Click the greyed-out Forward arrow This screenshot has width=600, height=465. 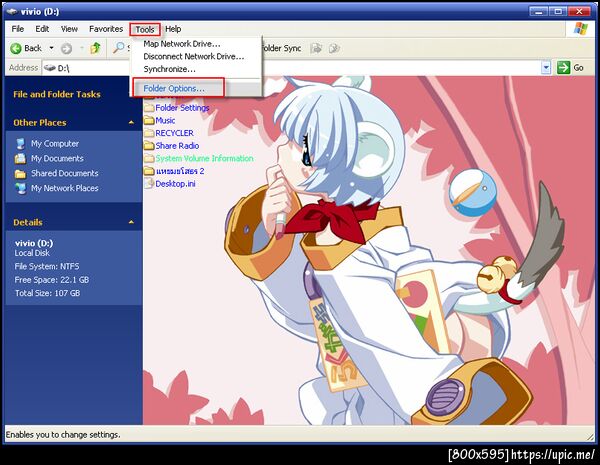tap(66, 49)
